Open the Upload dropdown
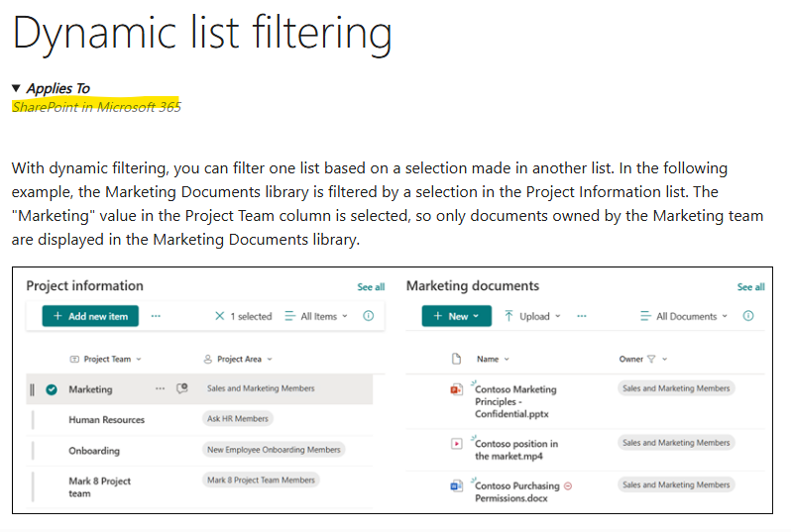Viewport: 791px width, 532px height. coord(532,316)
